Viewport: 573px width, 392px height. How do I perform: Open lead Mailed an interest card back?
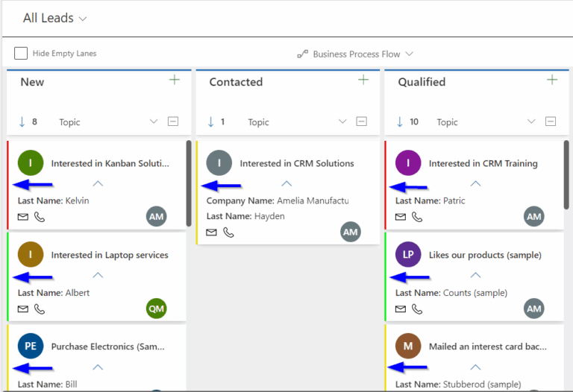488,347
